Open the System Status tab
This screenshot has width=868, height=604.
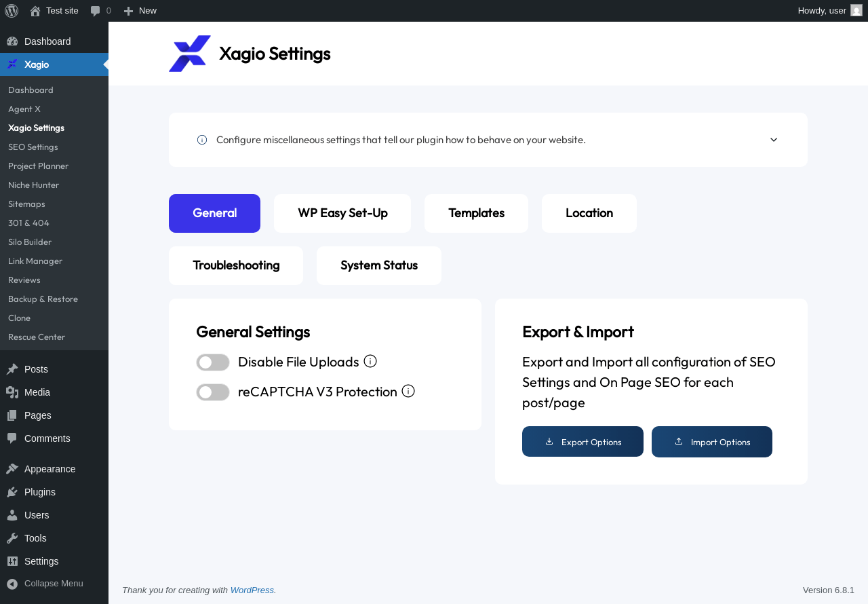(x=379, y=265)
